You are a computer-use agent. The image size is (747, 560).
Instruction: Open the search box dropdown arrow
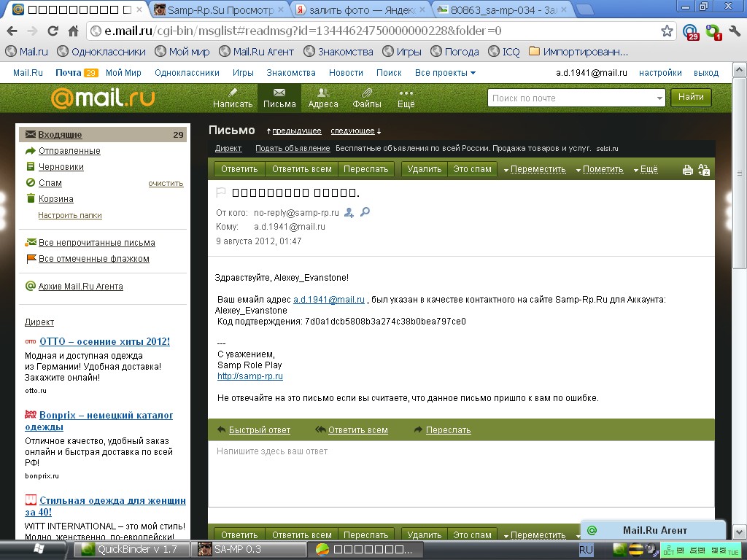(659, 98)
